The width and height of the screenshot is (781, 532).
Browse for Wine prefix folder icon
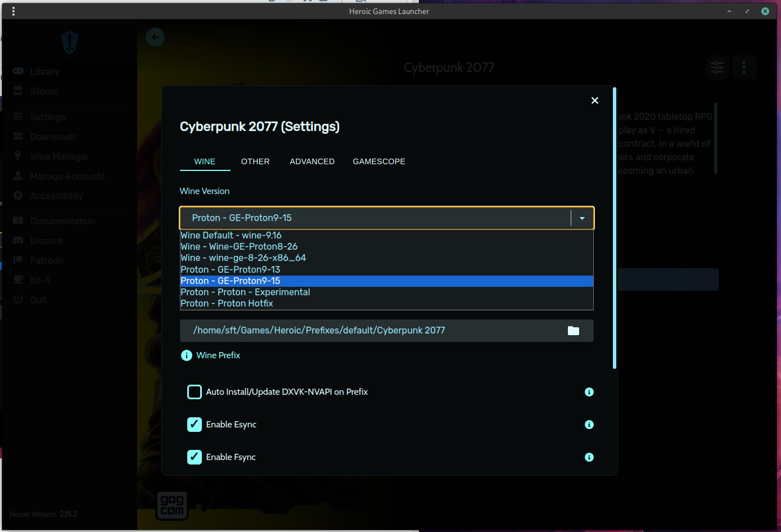(574, 331)
